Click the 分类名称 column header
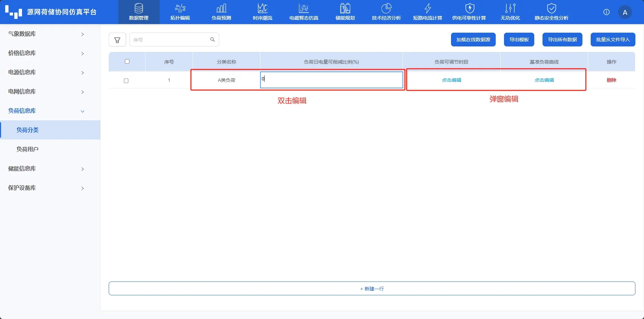 226,62
